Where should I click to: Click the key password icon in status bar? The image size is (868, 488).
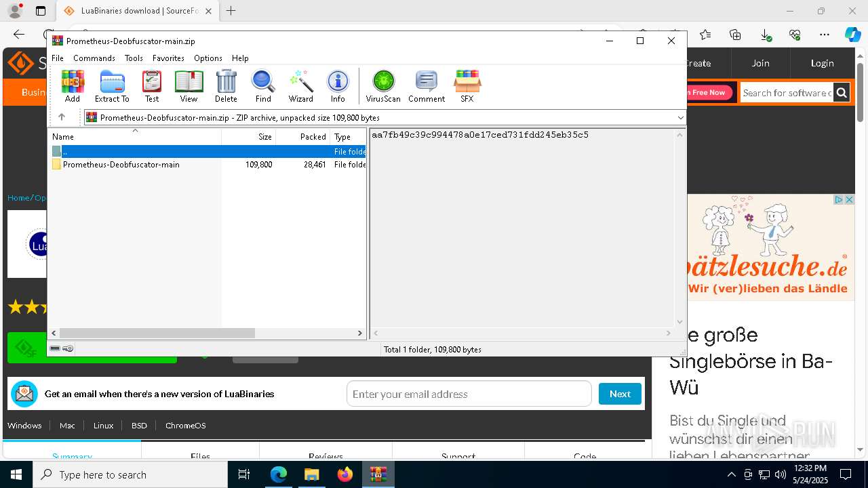68,348
